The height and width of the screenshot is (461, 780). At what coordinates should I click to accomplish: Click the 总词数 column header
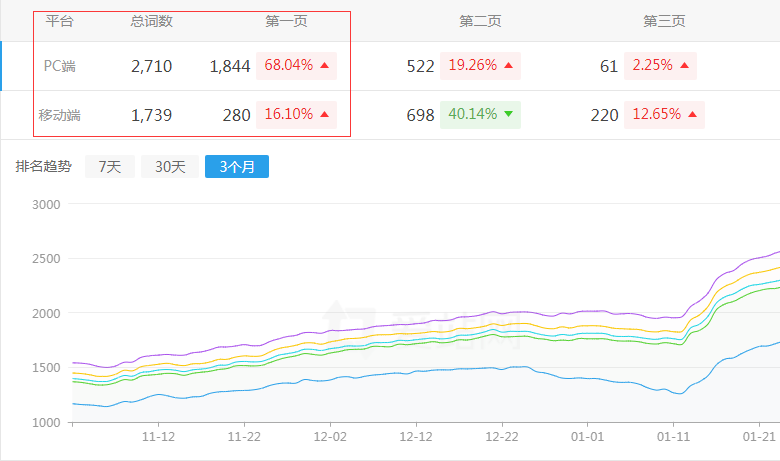click(x=151, y=21)
